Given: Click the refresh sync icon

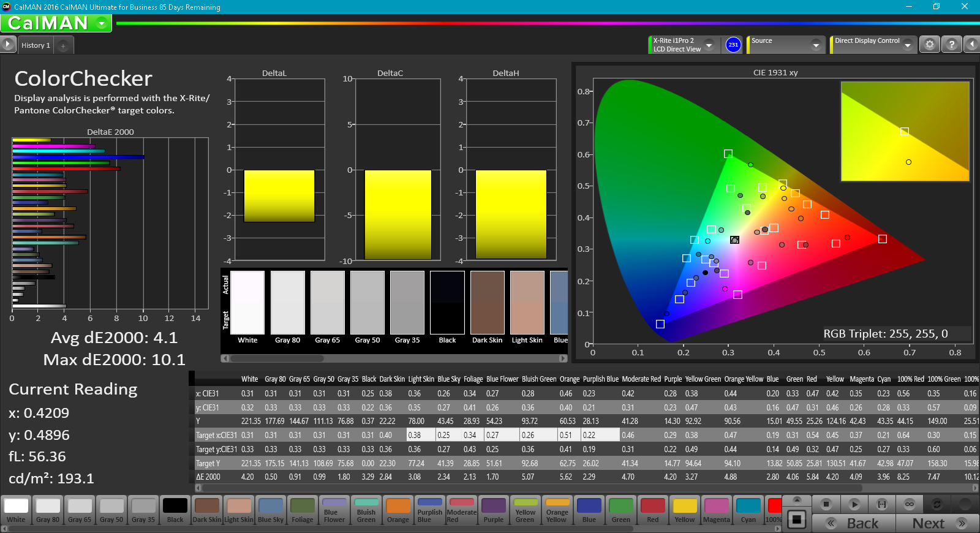Looking at the screenshot, I should click(x=937, y=504).
